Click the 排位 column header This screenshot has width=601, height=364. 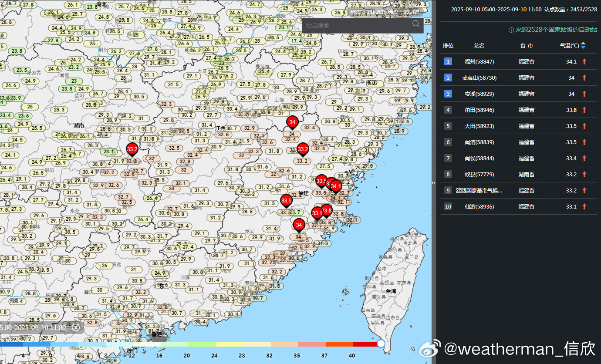448,45
